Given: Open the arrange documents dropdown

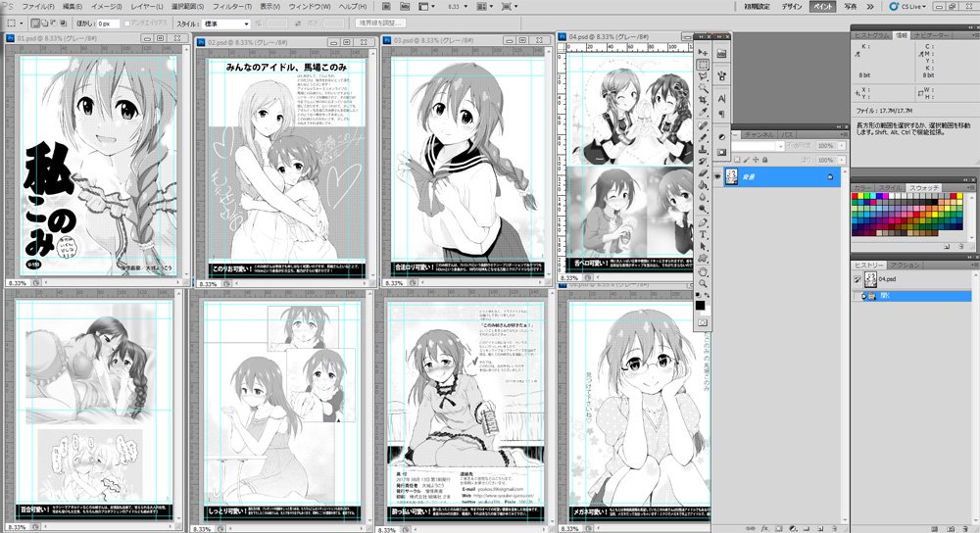Looking at the screenshot, I should point(485,6).
